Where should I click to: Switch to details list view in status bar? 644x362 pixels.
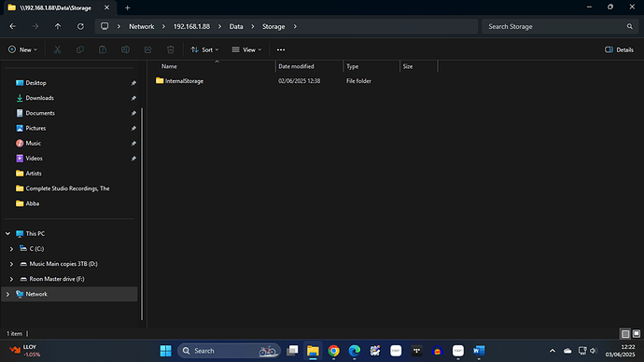[x=625, y=334]
